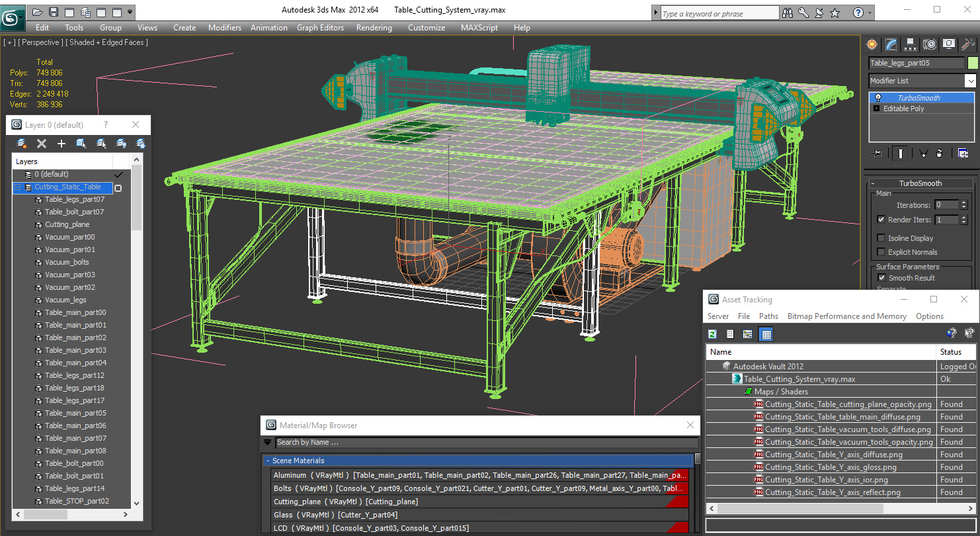Click Freeze/Unfreeze All Layers icon

141,144
